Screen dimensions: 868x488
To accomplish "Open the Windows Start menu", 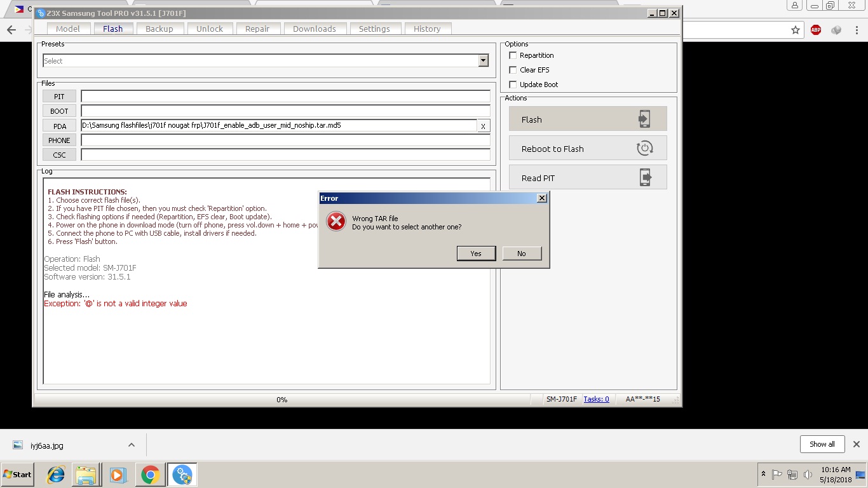I will coord(17,475).
